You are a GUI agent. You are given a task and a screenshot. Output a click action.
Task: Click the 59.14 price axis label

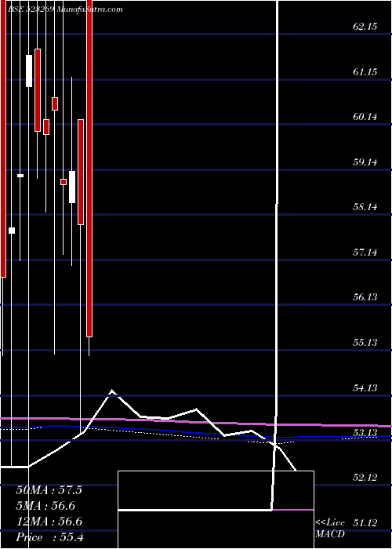[365, 162]
